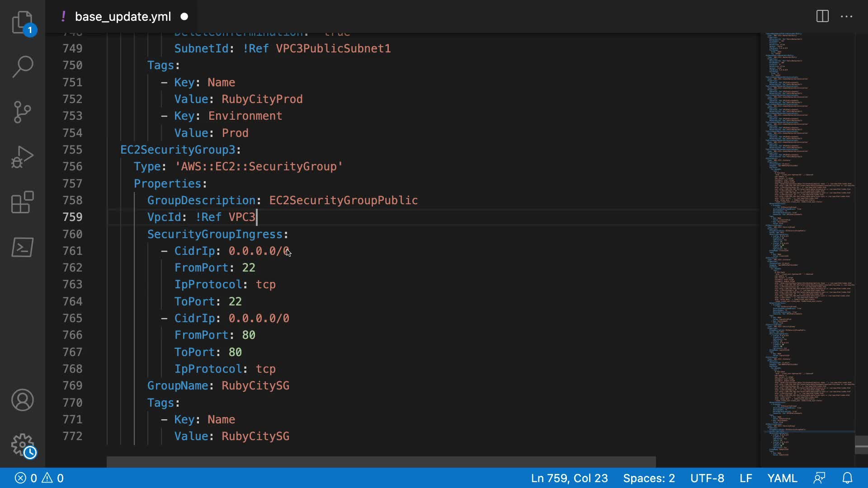Open the Manage gear settings
The width and height of the screenshot is (868, 488).
coord(22,445)
